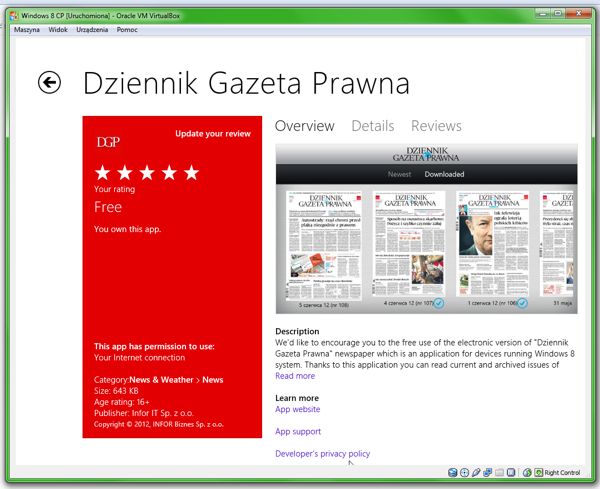Give the app five stars
600x489 pixels.
(x=191, y=173)
